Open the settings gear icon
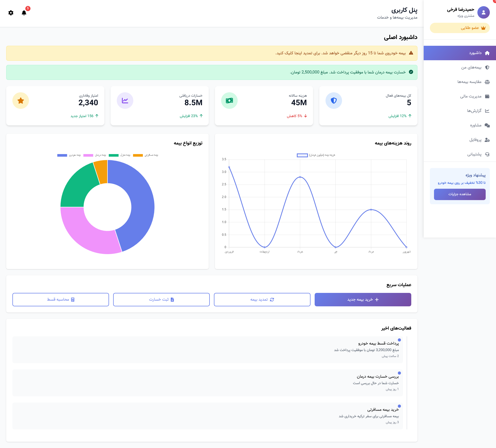The height and width of the screenshot is (448, 496). click(11, 13)
